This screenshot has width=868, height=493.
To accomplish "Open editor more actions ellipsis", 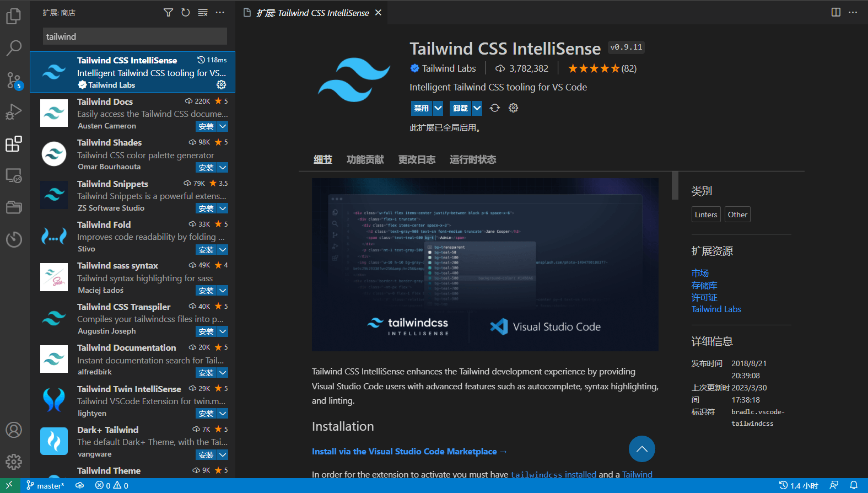I will point(853,12).
